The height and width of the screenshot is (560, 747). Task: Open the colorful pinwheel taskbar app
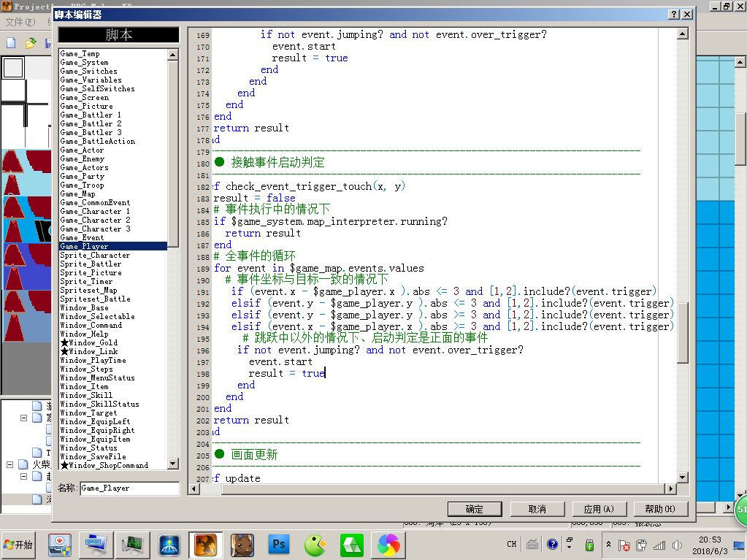pyautogui.click(x=388, y=545)
